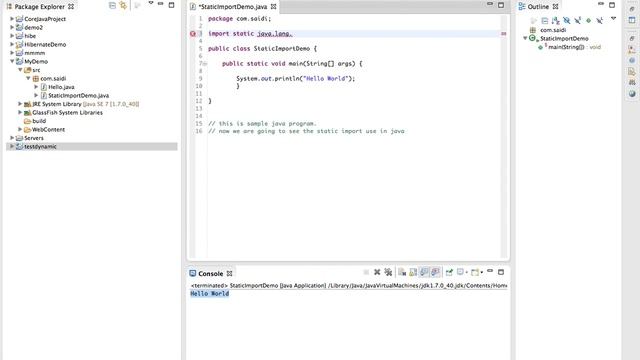
Task: Collapse StaticImportDemo class in Outline
Action: [525, 38]
